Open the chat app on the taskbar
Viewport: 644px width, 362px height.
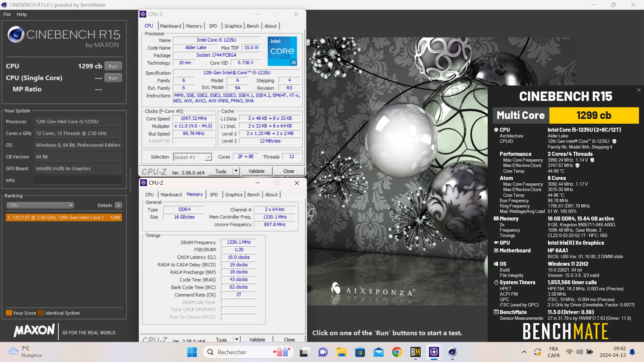pyautogui.click(x=323, y=352)
